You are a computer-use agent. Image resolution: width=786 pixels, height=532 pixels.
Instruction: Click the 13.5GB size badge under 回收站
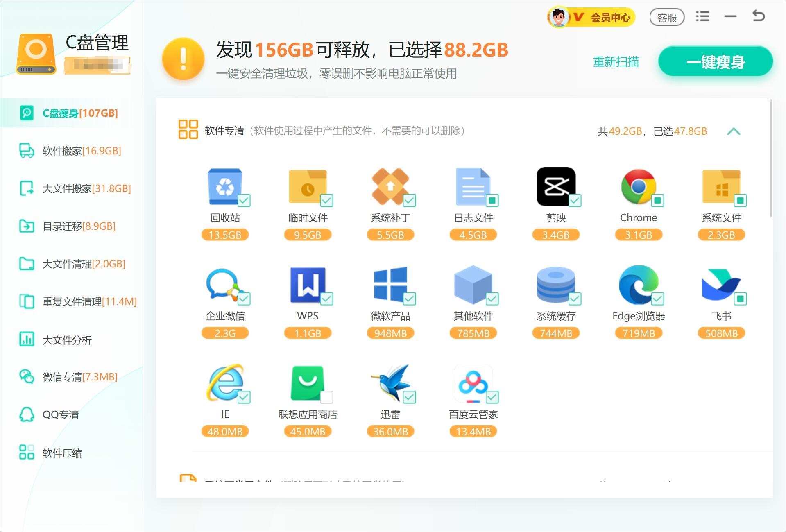pyautogui.click(x=225, y=235)
